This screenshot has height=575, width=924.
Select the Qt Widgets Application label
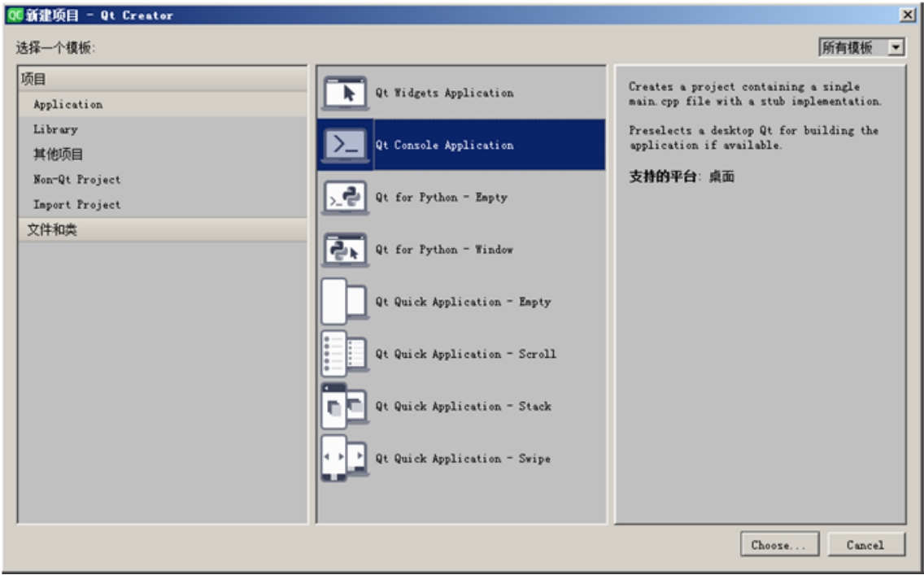444,93
